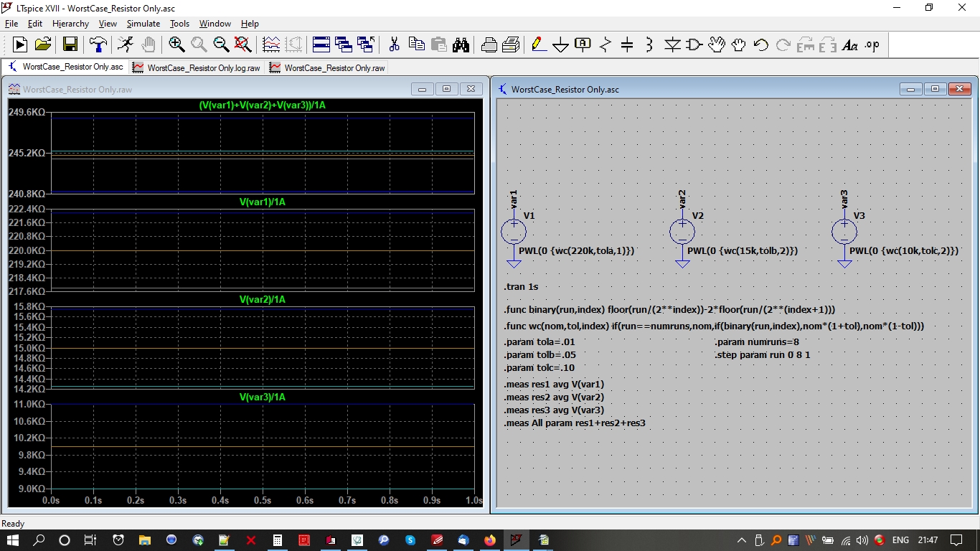Open Windows taskbar search

tap(39, 540)
